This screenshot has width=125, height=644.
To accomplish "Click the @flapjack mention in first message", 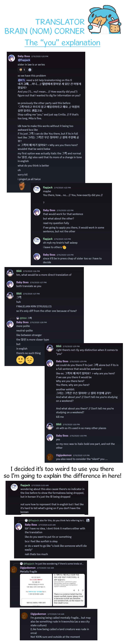I will click(x=24, y=60).
